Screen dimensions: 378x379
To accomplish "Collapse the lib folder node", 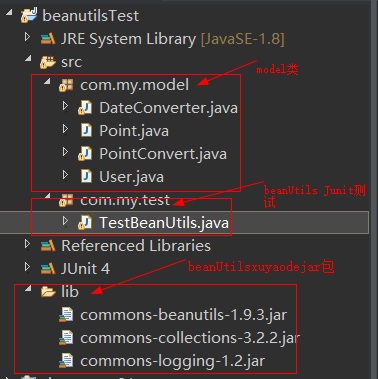I will 28,289.
